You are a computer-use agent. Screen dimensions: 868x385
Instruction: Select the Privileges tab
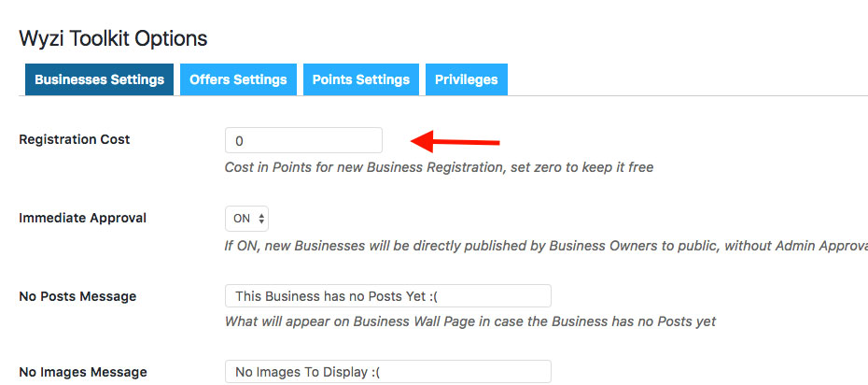point(466,79)
